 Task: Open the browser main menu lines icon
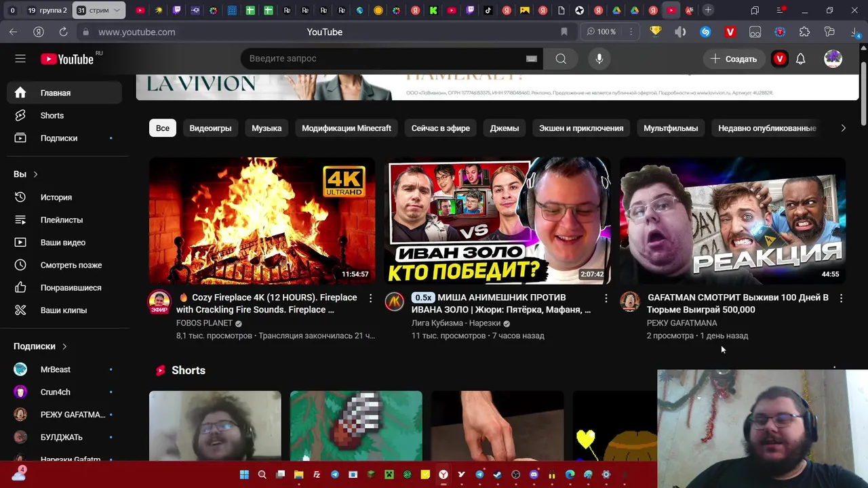[780, 10]
